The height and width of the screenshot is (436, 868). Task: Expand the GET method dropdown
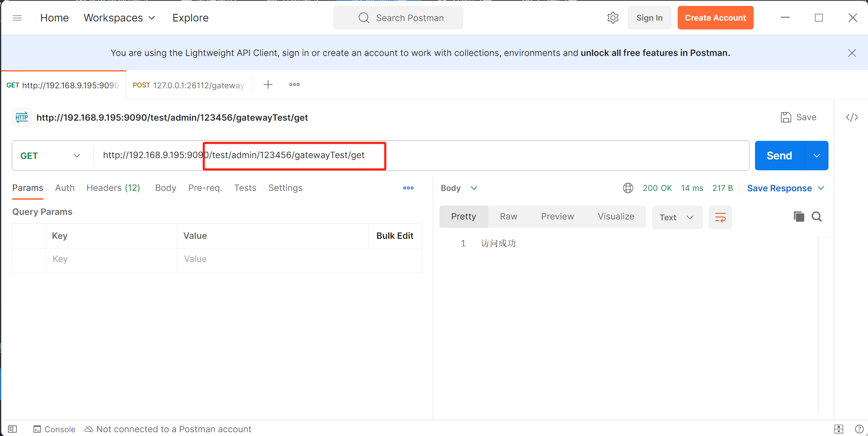[x=50, y=156]
